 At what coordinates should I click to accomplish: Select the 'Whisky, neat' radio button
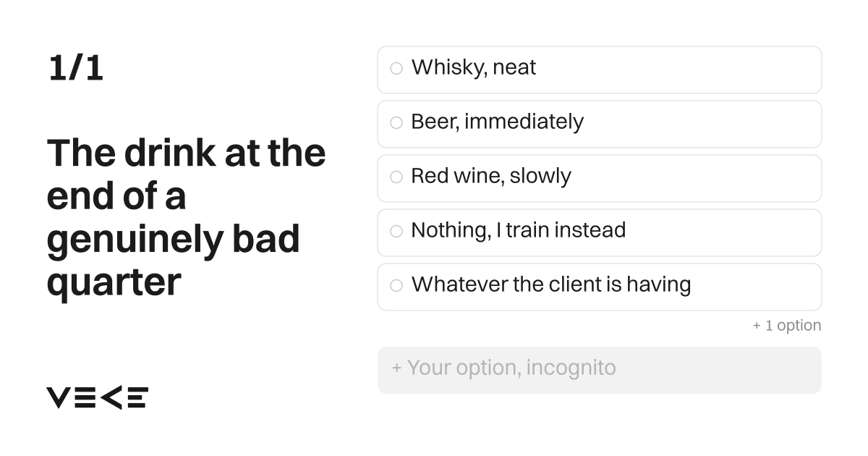[396, 68]
